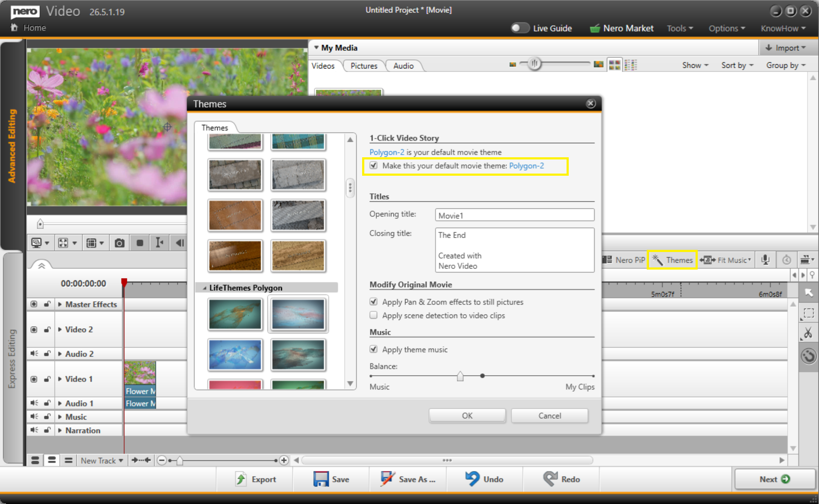Mute the Narration track
Viewport: 819px width, 504px height.
tap(34, 430)
